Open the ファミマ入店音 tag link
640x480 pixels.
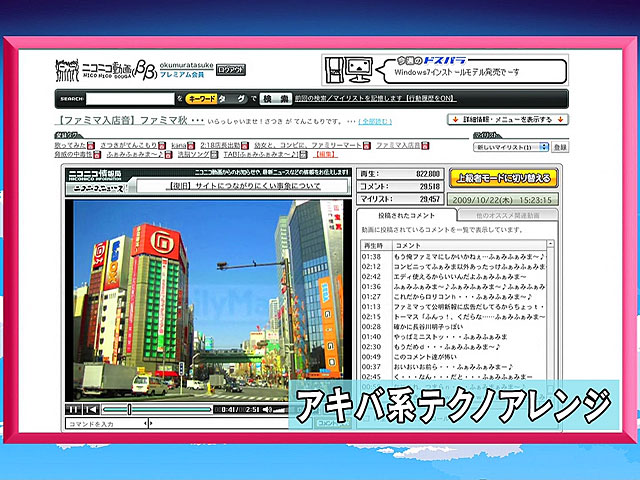click(398, 145)
